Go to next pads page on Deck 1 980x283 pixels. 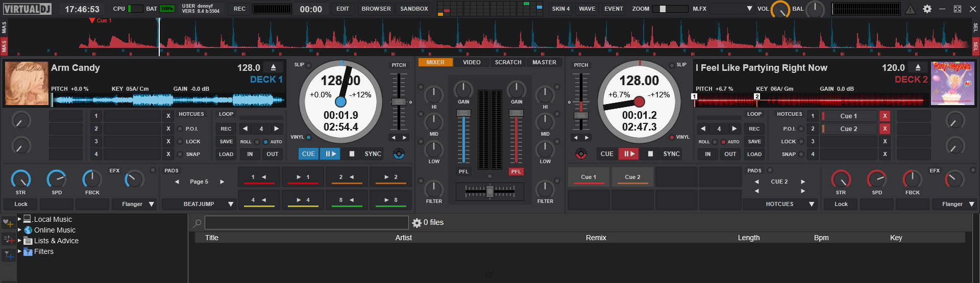[222, 182]
